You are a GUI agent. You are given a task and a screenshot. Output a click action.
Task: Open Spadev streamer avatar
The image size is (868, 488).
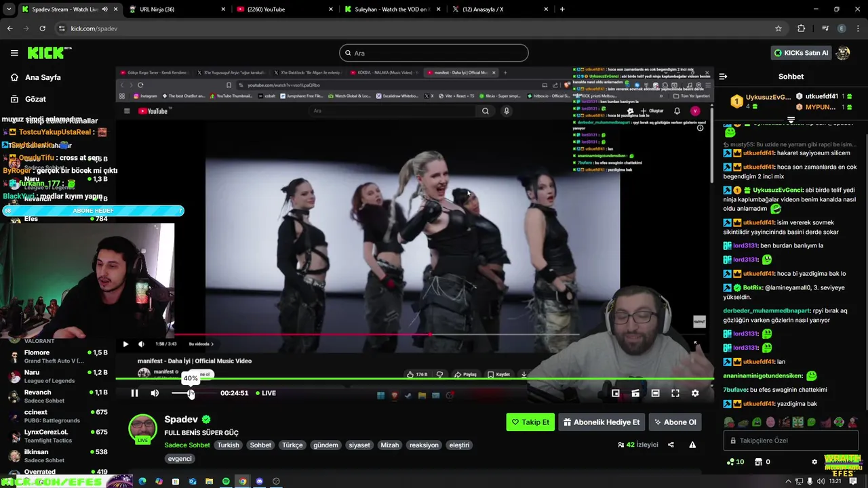click(x=142, y=429)
